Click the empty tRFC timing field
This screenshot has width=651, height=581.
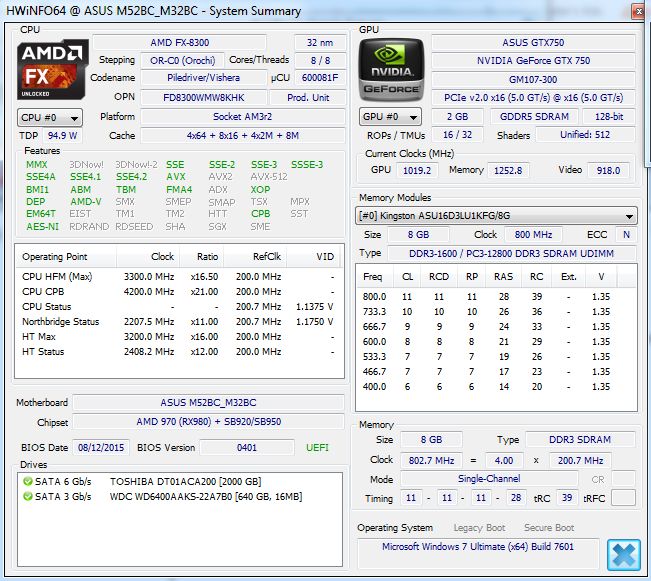click(623, 498)
